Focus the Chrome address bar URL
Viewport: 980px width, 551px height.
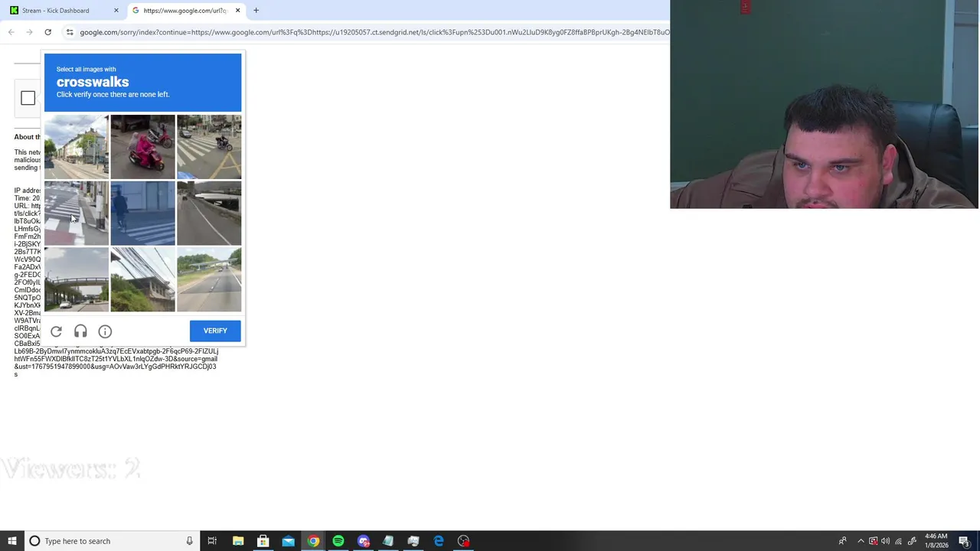tap(374, 32)
